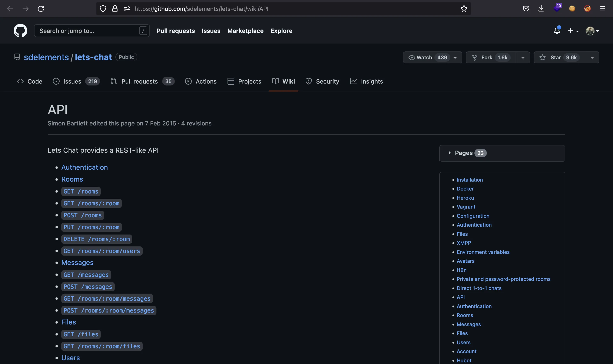Open Explore in the header
Screen dimensions: 613x364
point(281,31)
